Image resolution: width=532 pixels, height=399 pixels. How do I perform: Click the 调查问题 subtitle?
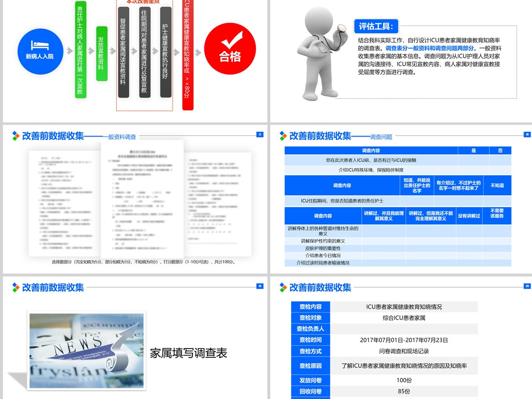[x=381, y=137]
